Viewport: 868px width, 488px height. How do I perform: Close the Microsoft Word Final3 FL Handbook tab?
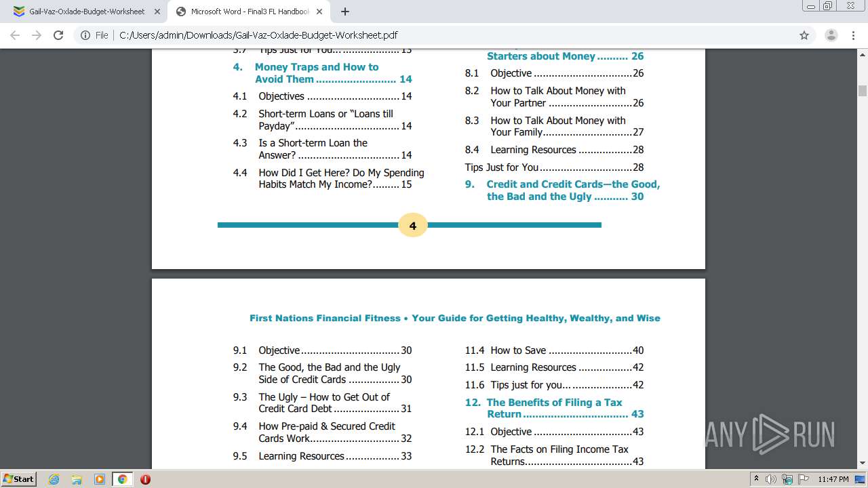coord(319,12)
